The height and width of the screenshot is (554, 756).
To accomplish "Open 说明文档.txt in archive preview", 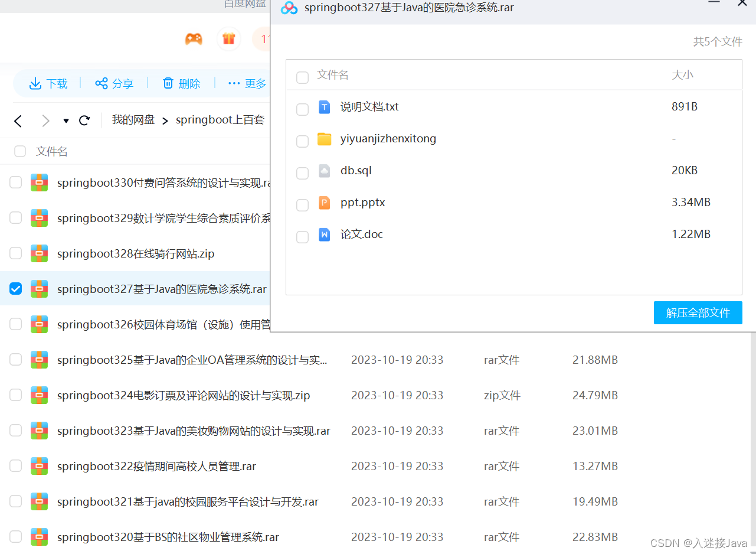I will point(369,107).
